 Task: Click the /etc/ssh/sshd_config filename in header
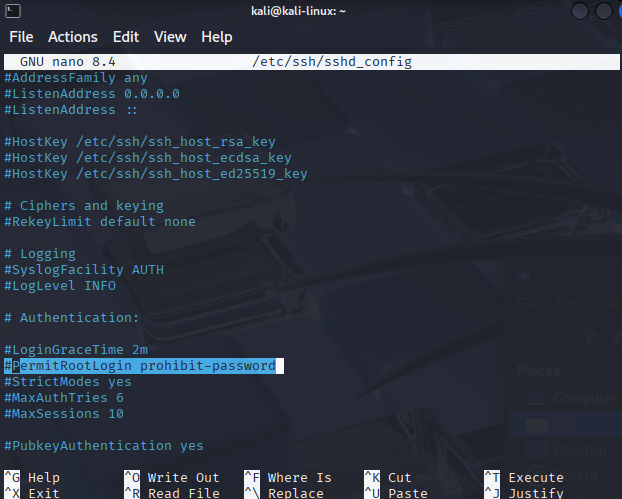332,62
